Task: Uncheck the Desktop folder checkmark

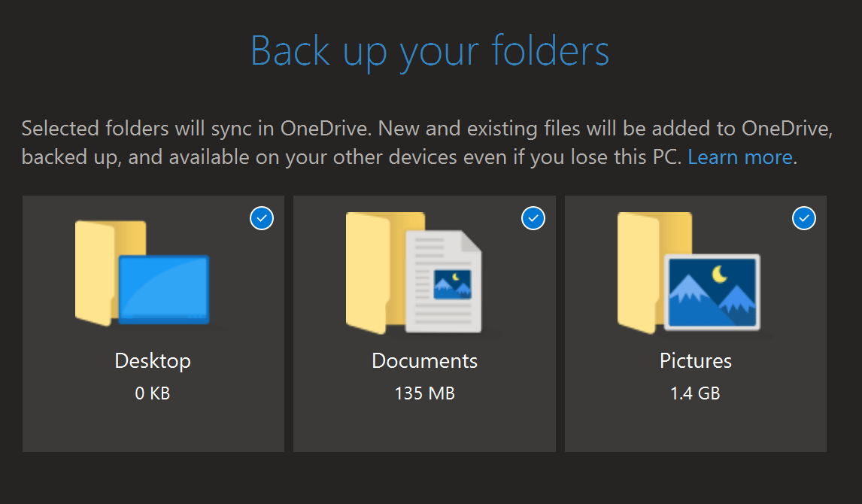Action: [262, 218]
